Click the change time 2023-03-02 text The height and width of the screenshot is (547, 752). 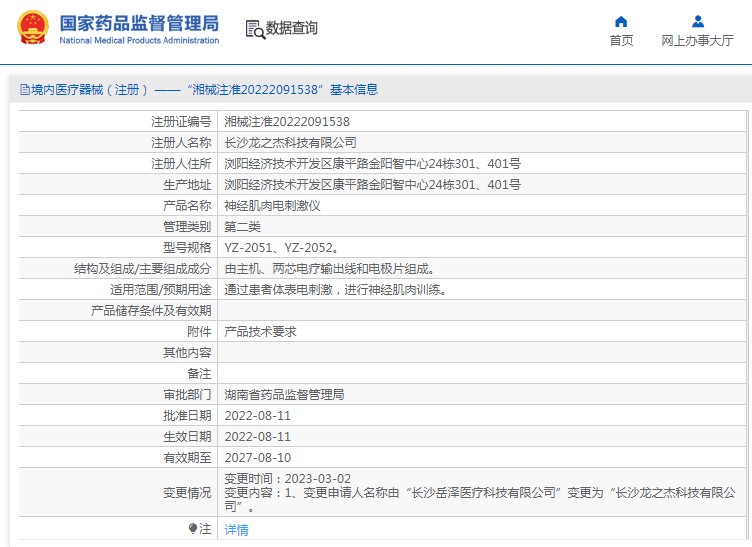click(288, 478)
